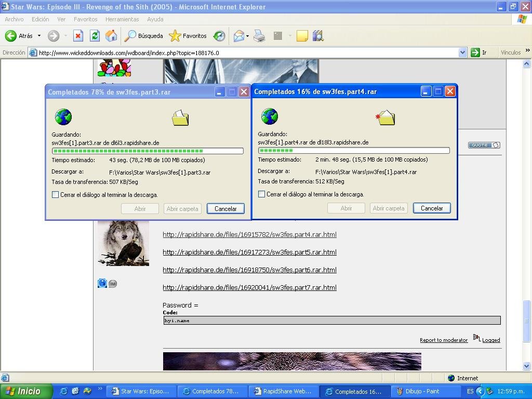Viewport: 532px width, 399px height.
Task: Switch to Completados 78... taskbar button
Action: point(212,391)
